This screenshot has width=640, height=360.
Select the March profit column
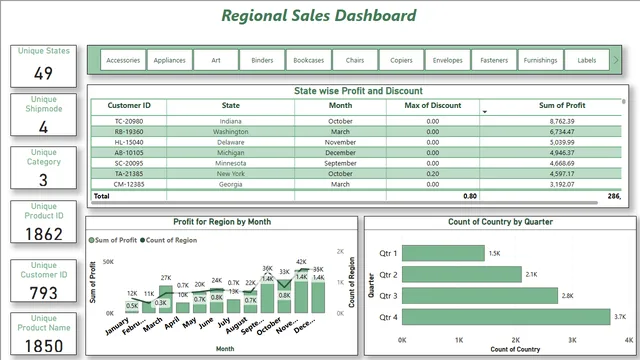coord(165,299)
